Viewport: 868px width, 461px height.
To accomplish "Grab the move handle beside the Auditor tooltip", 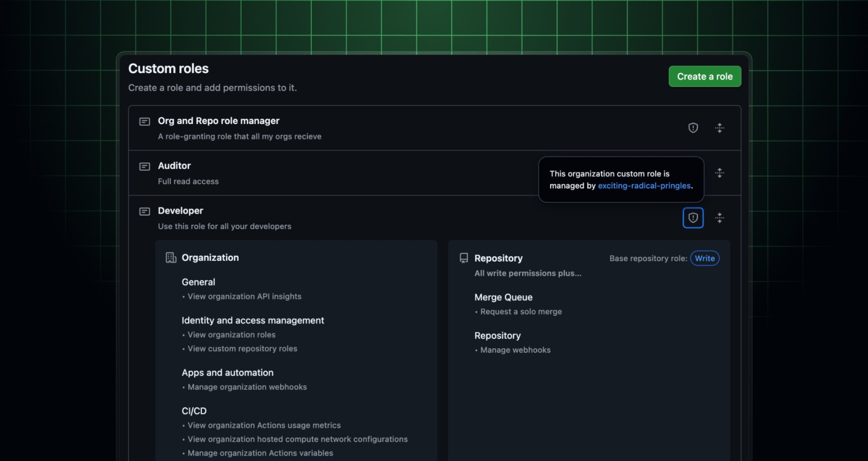I will tap(720, 172).
